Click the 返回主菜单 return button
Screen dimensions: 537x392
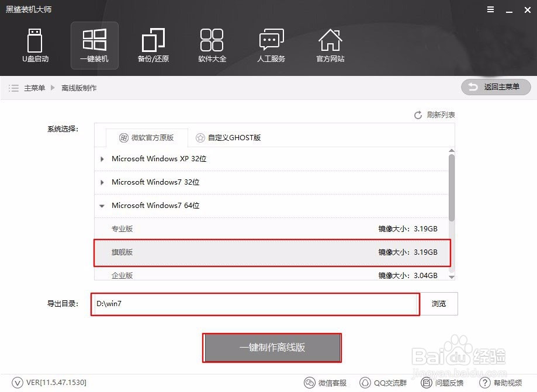coord(496,87)
